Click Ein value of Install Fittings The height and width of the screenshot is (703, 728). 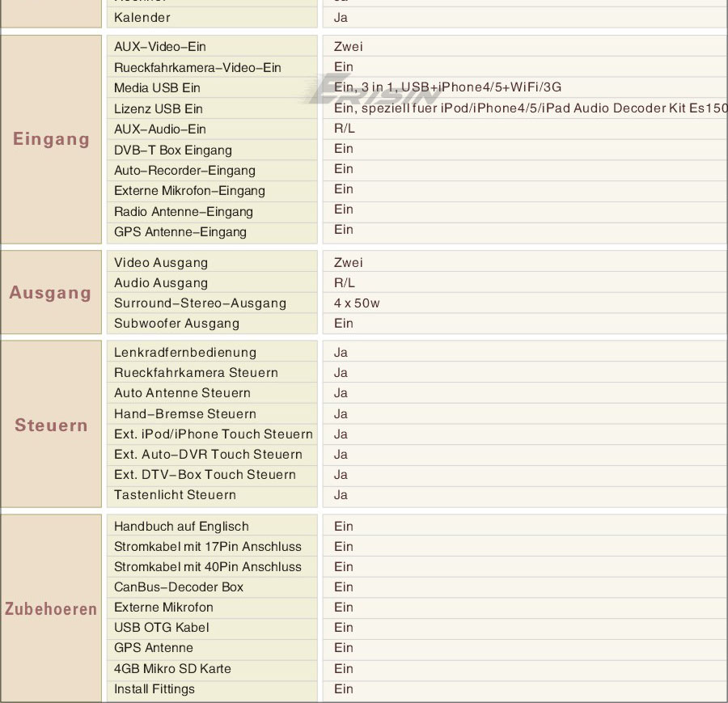tap(344, 689)
